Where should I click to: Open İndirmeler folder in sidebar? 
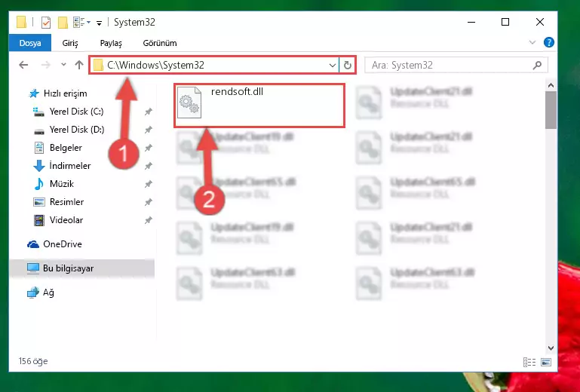coord(70,166)
